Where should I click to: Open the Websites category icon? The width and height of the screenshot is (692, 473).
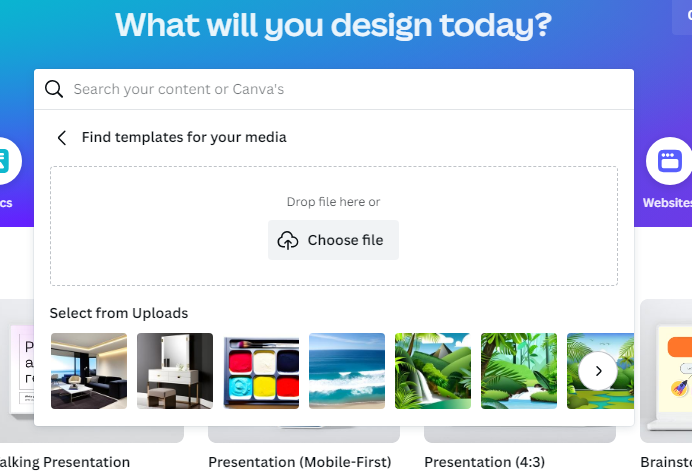(669, 161)
